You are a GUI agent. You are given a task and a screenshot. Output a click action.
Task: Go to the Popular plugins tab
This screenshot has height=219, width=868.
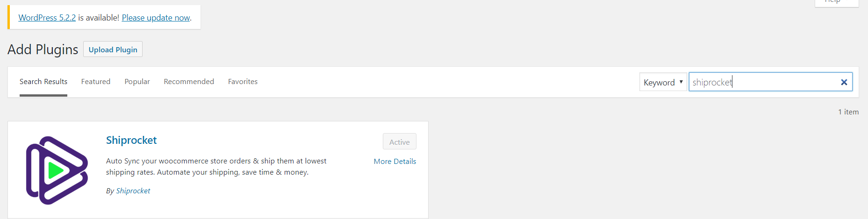point(137,82)
